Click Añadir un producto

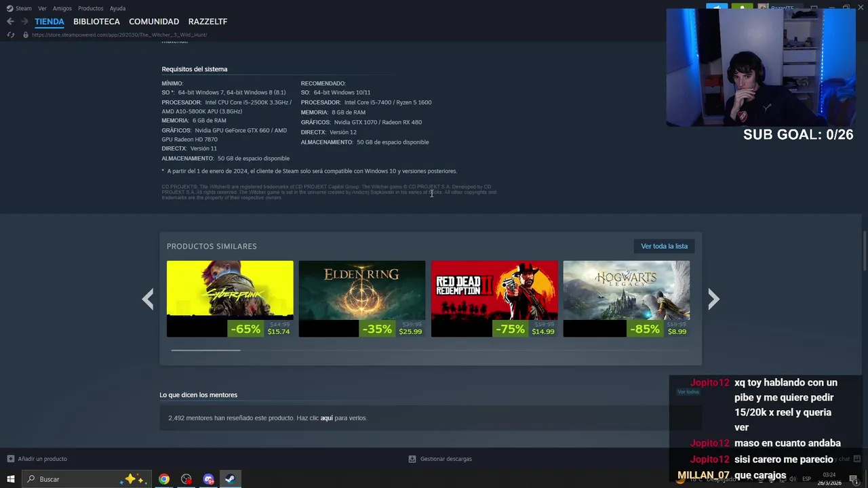tap(37, 459)
